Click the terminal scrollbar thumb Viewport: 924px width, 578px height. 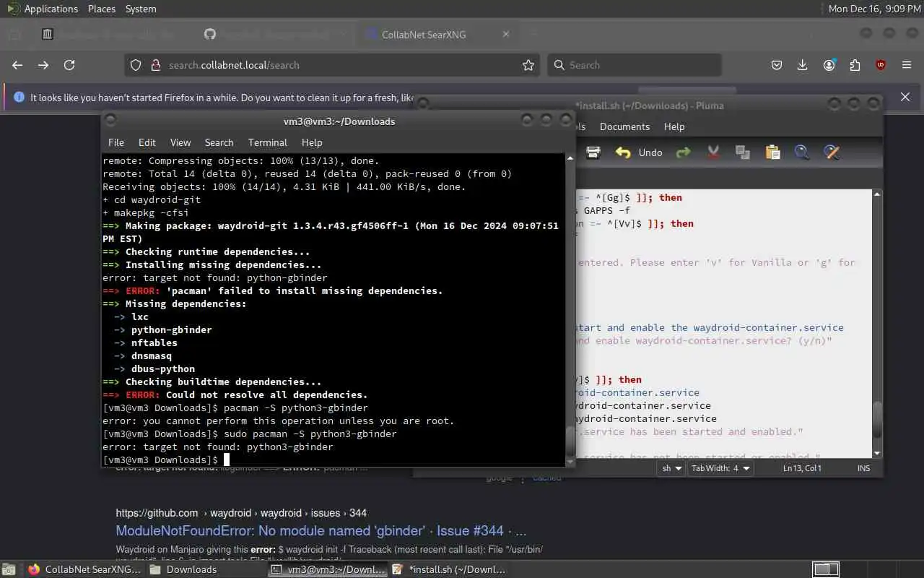click(570, 440)
